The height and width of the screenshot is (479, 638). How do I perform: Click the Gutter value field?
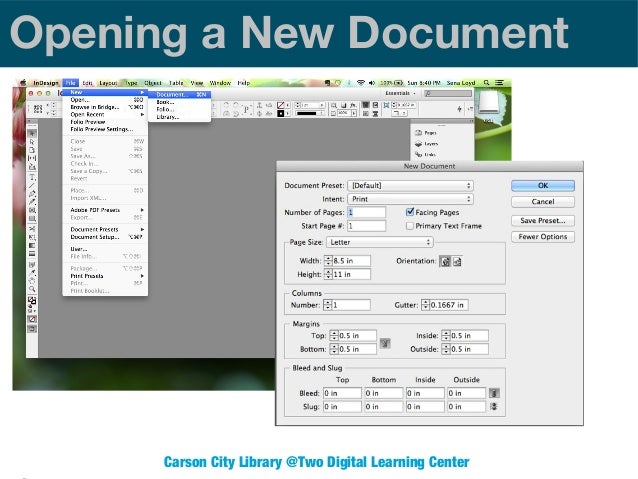449,305
